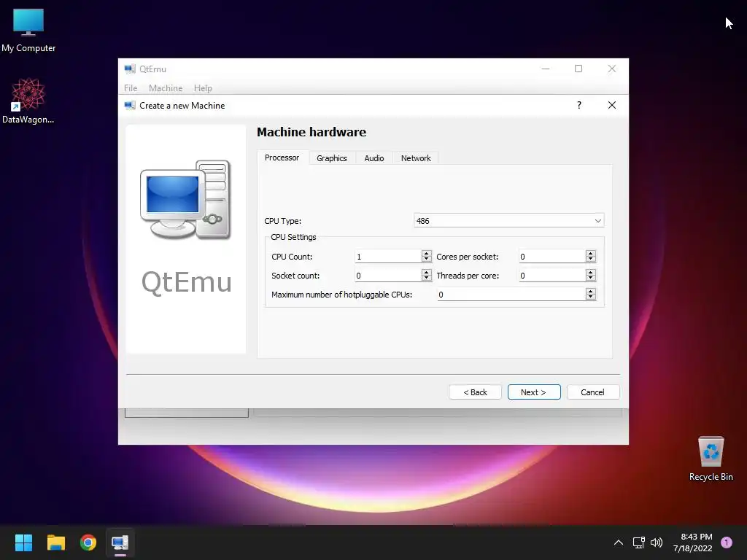Click the Threads per core field
Viewport: 747px width, 560px height.
tap(552, 275)
